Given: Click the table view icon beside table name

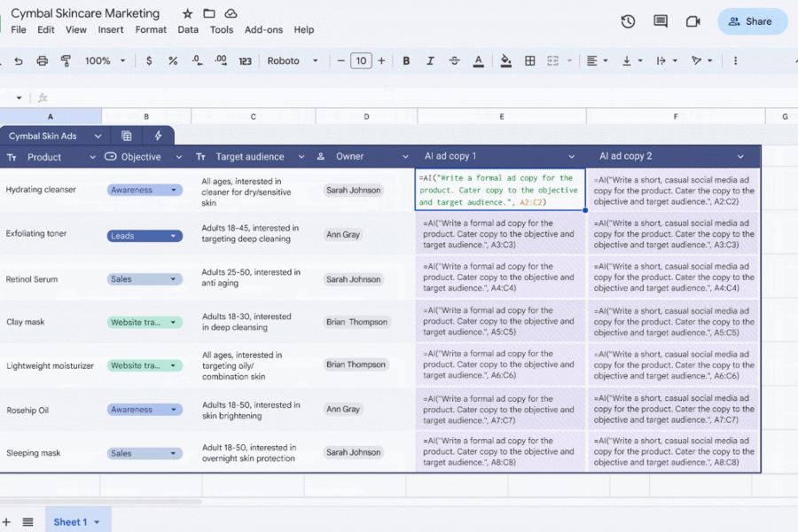Looking at the screenshot, I should click(x=127, y=136).
